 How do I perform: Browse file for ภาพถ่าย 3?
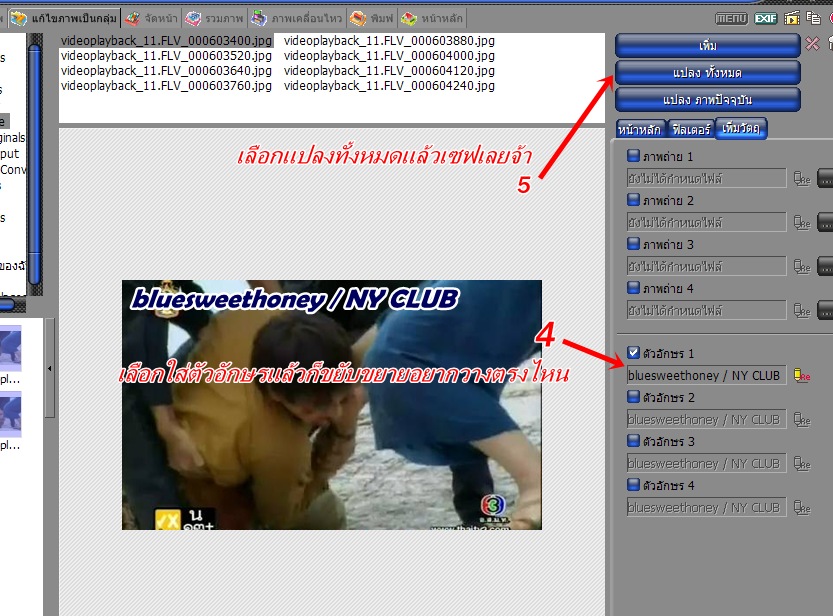pos(825,267)
